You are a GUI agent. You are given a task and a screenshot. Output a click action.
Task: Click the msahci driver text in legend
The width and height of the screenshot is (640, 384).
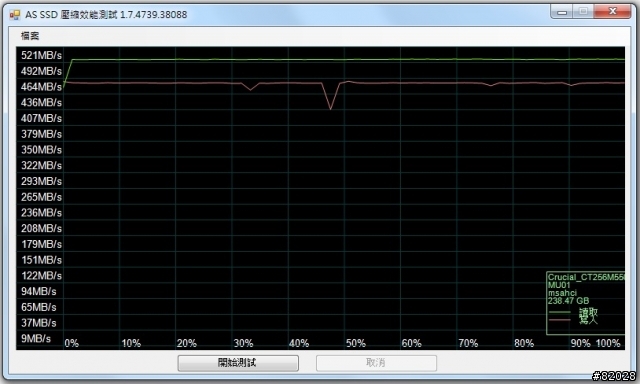(x=562, y=293)
